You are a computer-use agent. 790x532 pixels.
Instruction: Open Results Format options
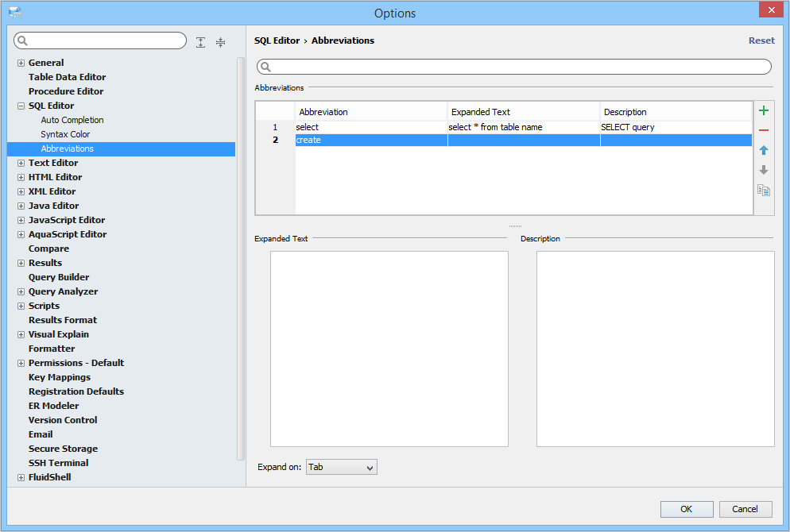coord(63,320)
